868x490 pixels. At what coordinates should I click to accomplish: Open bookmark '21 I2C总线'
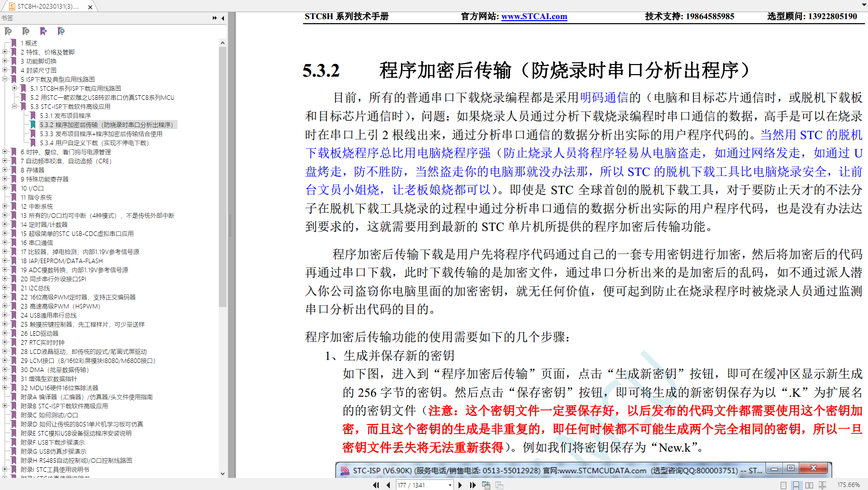35,288
